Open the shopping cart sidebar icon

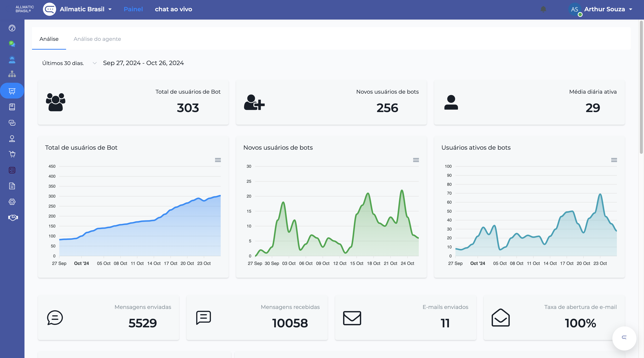pyautogui.click(x=12, y=154)
